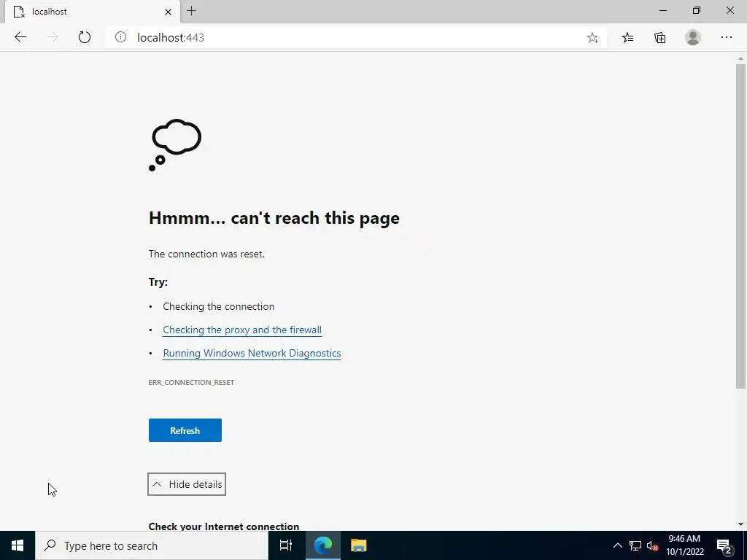Open File Explorer from the taskbar
Screen dimensions: 747x560
358,545
